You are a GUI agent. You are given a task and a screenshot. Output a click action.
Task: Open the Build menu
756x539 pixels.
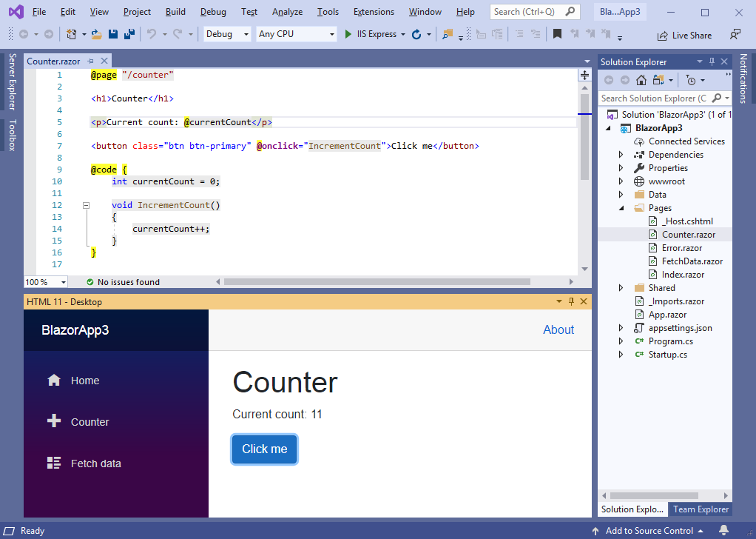pos(175,12)
